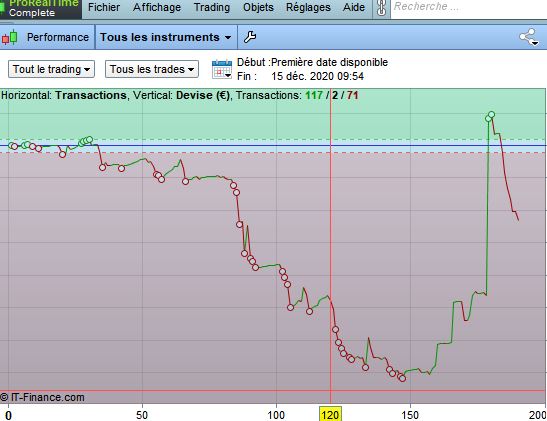Image resolution: width=547 pixels, height=421 pixels.
Task: Click the chain link icon beside search
Action: click(381, 8)
